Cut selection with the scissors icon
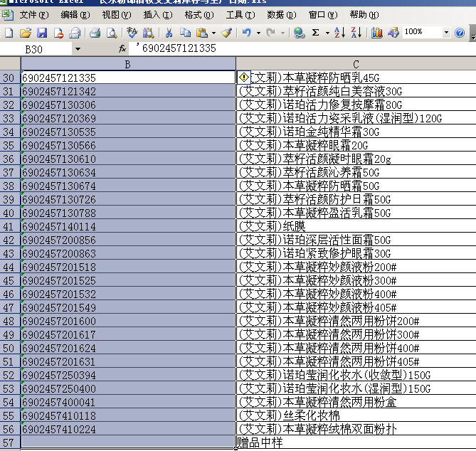This screenshot has width=476, height=451. (169, 33)
